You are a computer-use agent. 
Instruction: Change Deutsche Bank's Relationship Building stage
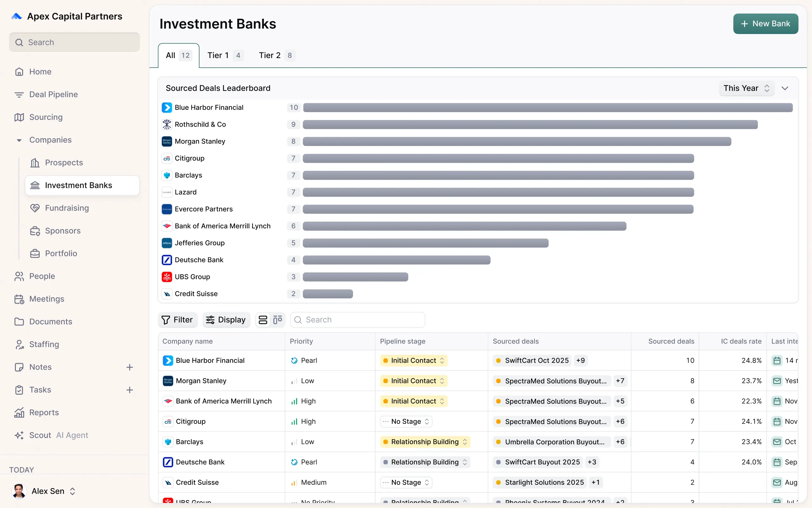(425, 462)
